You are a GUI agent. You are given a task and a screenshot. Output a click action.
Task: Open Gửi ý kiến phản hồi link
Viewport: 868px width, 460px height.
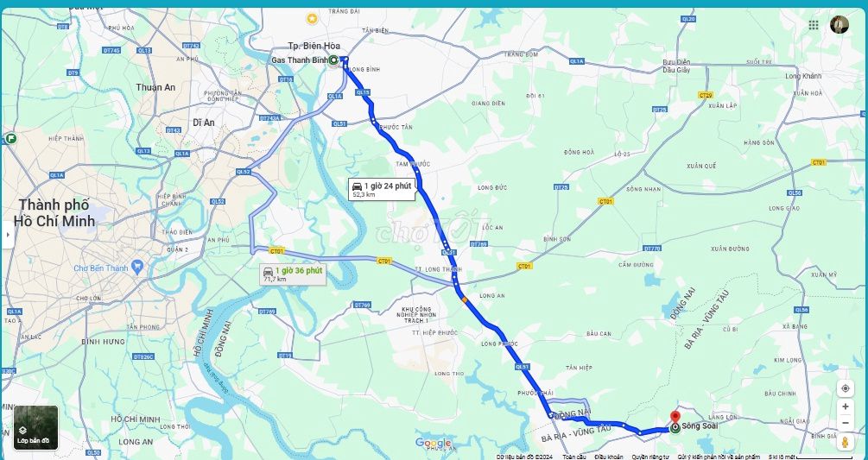(719, 457)
